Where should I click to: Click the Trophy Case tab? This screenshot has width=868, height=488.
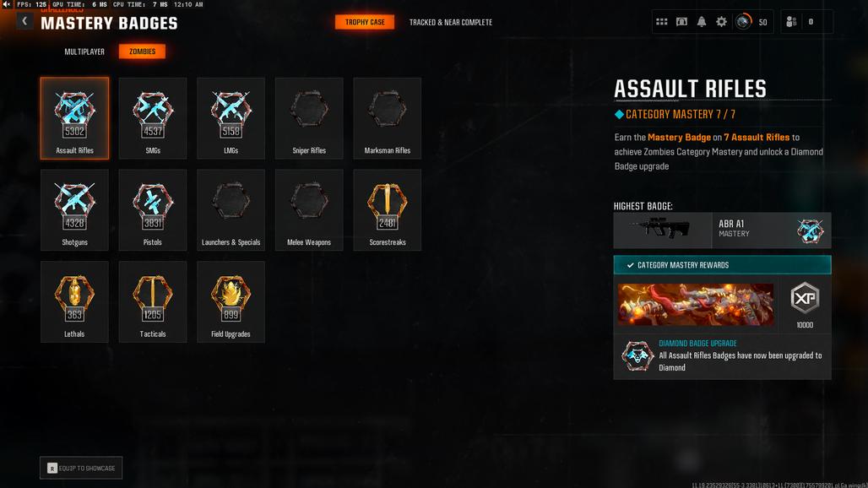[365, 22]
